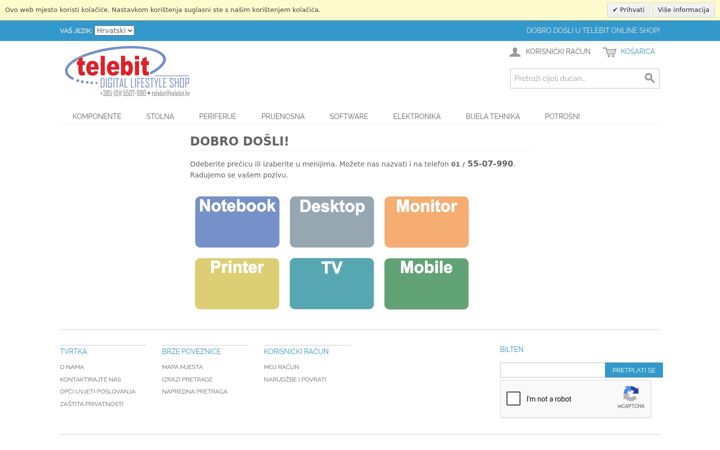The height and width of the screenshot is (450, 720).
Task: Open the NAPREDNA PRETRAGA link
Action: coord(195,392)
